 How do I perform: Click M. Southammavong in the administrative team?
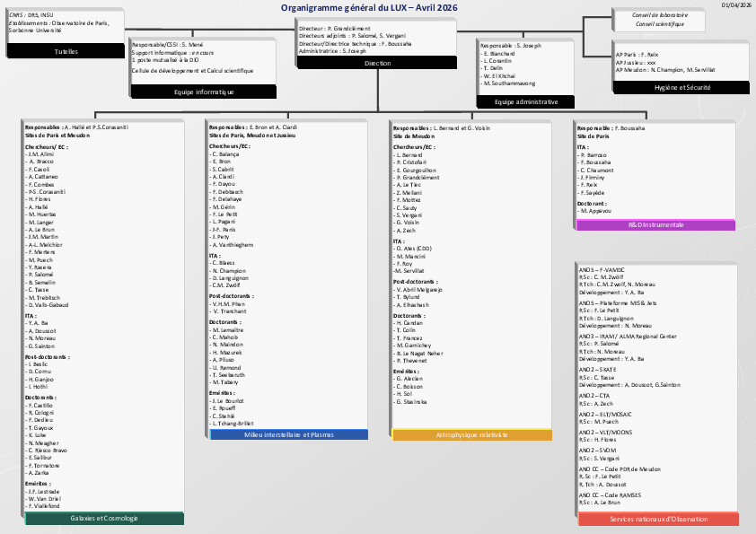point(514,83)
